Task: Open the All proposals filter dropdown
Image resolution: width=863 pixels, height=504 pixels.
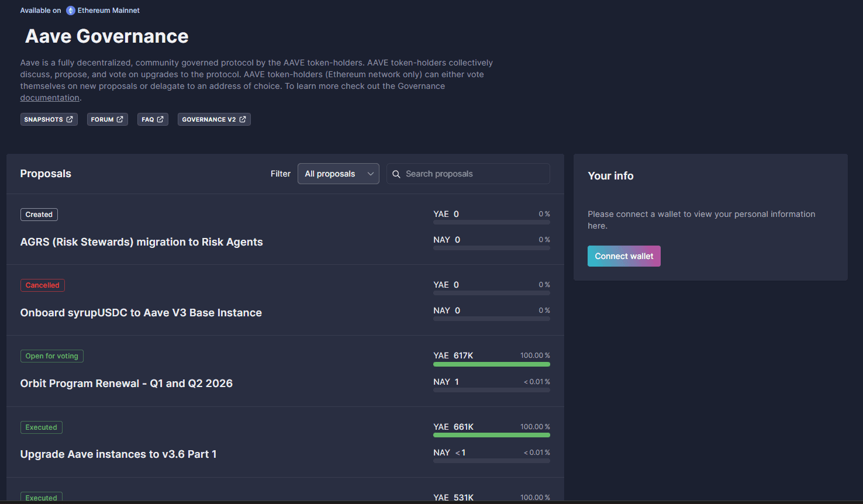Action: (x=330, y=174)
